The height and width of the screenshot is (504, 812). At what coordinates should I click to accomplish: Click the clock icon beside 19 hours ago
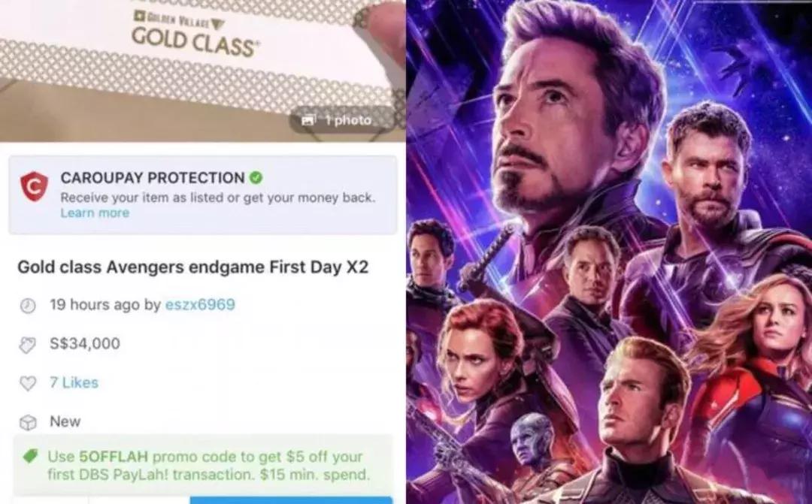[28, 305]
